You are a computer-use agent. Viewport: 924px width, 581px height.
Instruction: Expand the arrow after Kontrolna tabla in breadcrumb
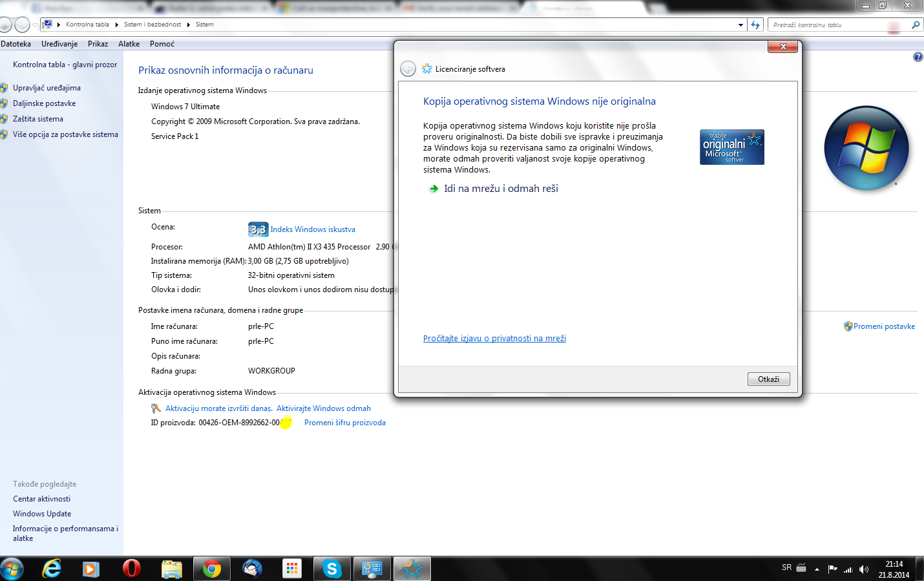tap(117, 25)
